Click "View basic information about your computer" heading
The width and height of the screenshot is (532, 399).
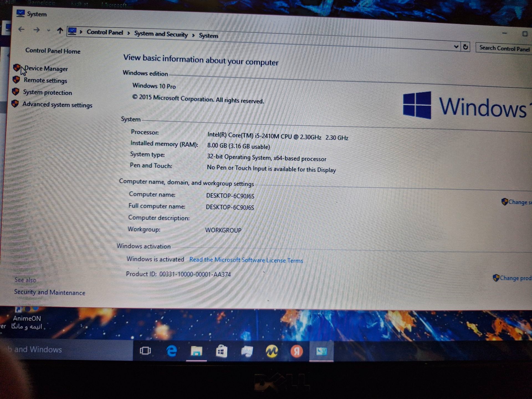click(x=201, y=60)
